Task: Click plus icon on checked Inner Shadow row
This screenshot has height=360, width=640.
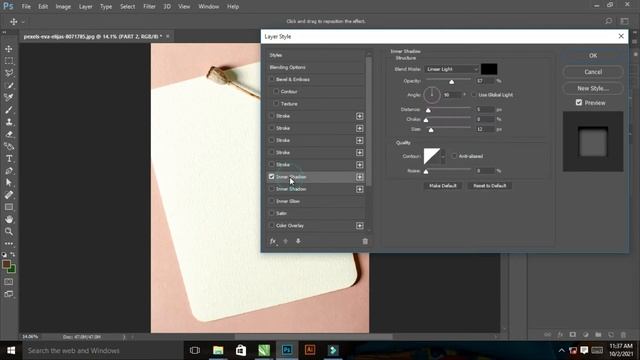Action: (x=360, y=177)
